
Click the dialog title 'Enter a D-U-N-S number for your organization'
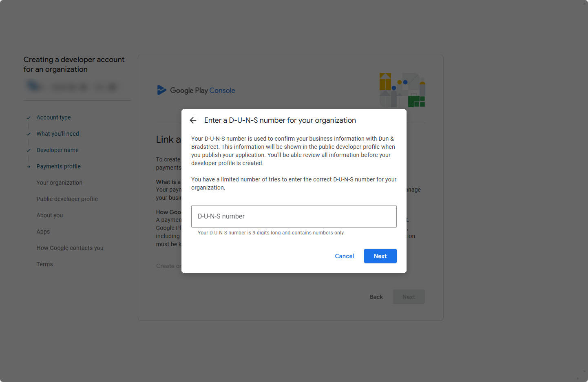point(280,120)
